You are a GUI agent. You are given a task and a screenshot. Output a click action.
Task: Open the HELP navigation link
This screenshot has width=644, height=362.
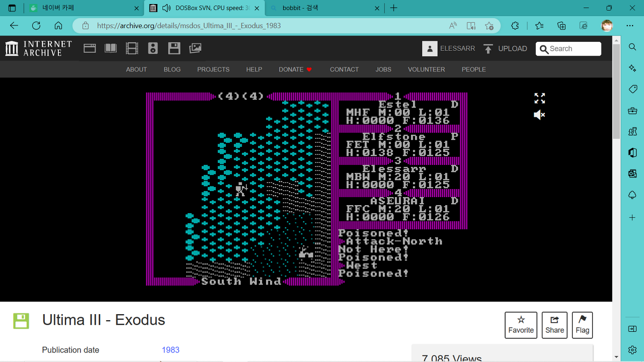coord(254,69)
